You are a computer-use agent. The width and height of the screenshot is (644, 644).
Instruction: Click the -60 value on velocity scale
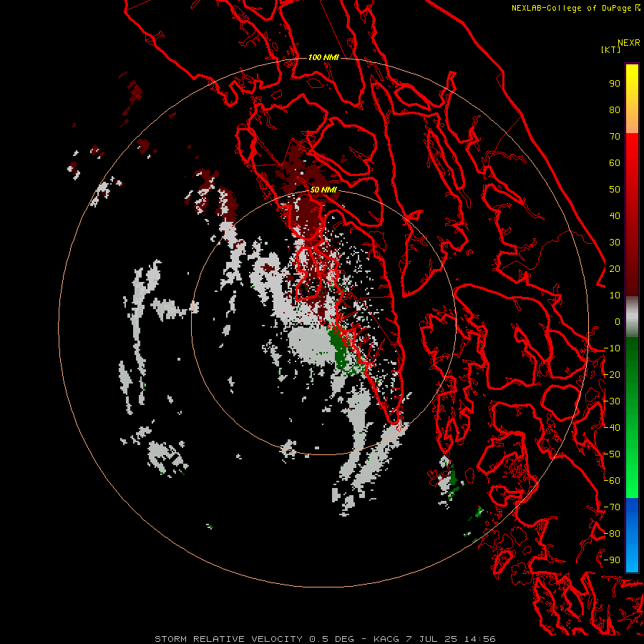(612, 481)
